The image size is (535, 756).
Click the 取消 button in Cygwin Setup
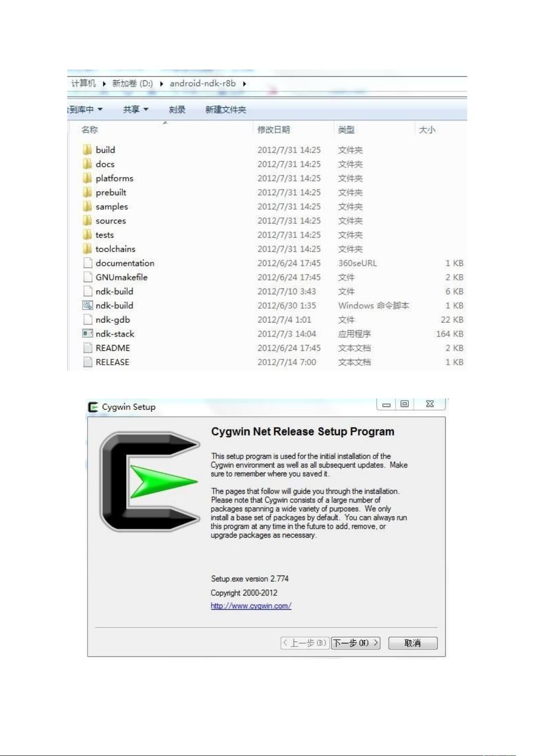click(413, 643)
